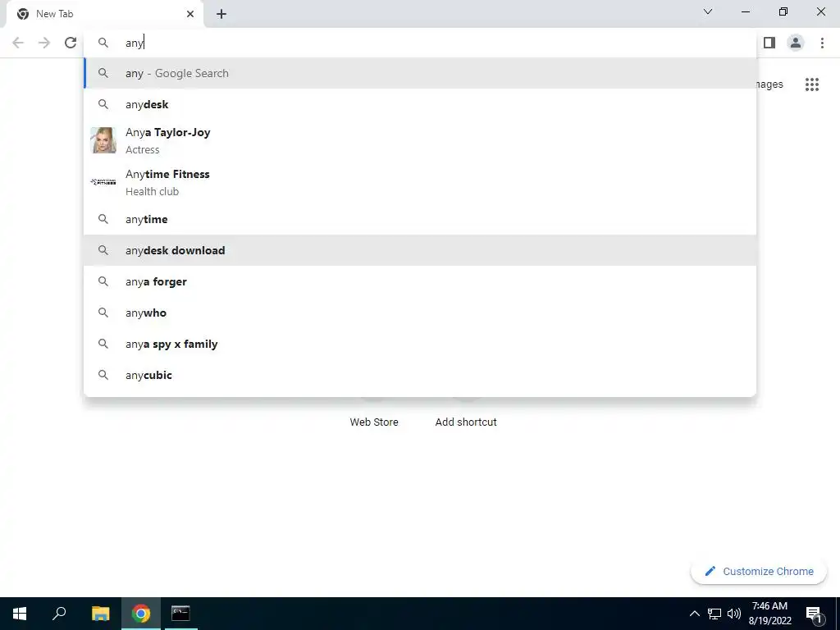840x630 pixels.
Task: Open volume control tray icon
Action: [x=734, y=614]
